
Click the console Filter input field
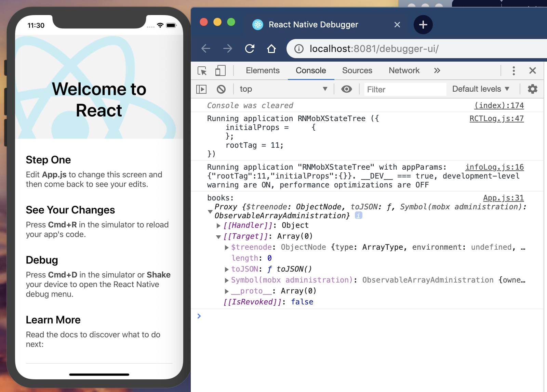click(405, 90)
